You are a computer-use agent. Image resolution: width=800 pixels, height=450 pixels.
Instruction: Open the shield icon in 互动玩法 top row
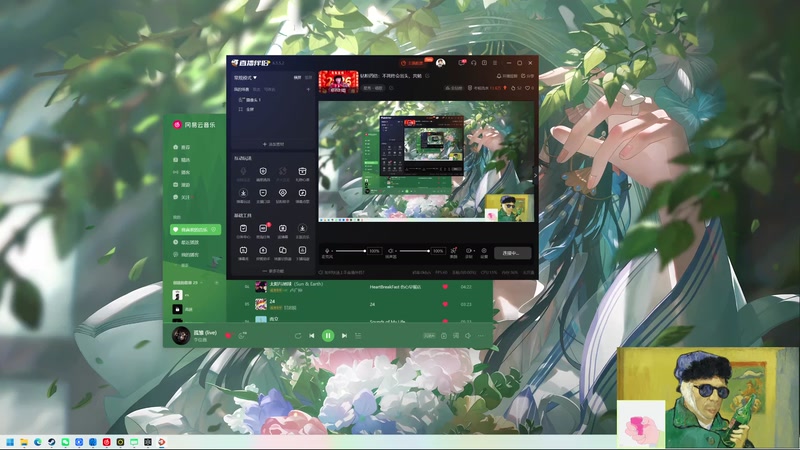click(263, 171)
